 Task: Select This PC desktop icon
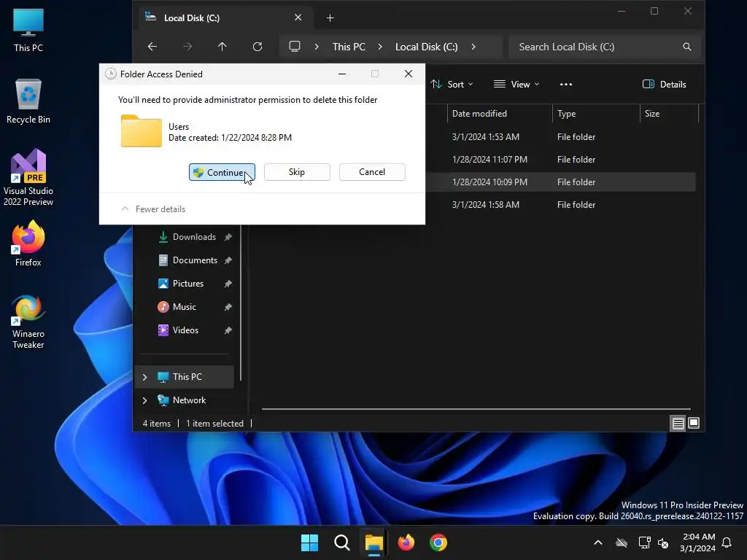point(28,30)
